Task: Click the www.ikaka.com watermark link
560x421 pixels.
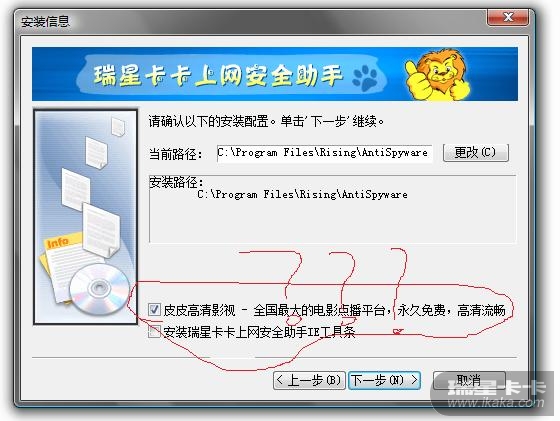Action: point(496,403)
